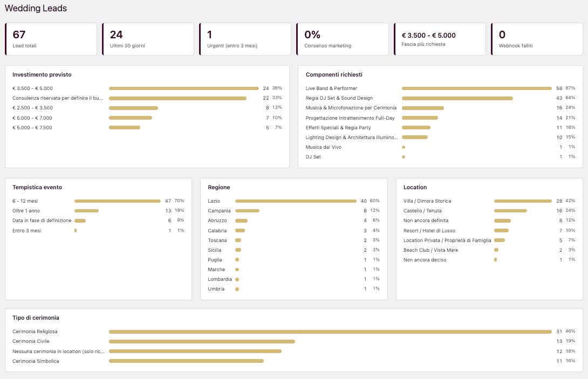Click 'Progettazione Intrattenimento Full-Day' label

(350, 118)
